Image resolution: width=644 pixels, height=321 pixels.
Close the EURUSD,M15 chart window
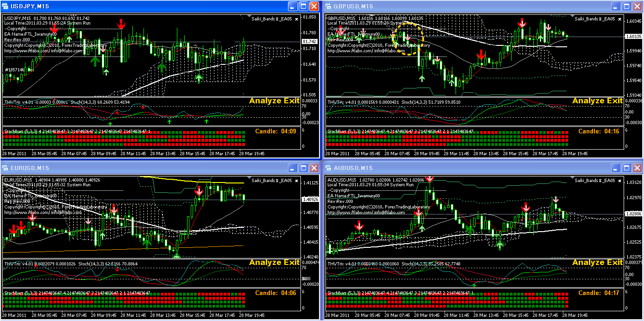tap(314, 168)
